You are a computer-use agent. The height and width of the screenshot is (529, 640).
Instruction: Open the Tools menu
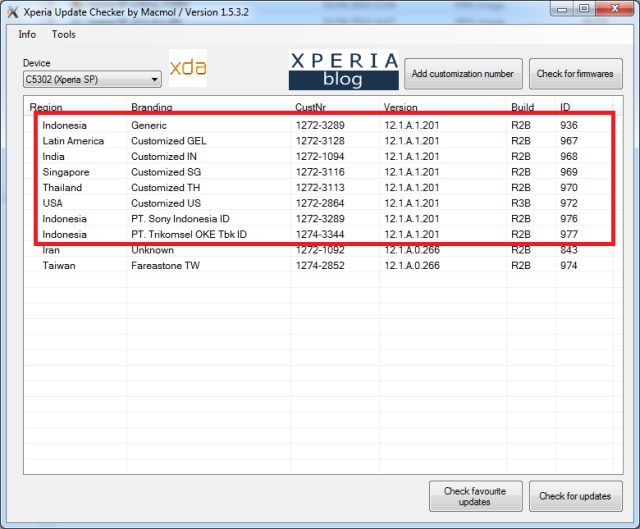pos(63,34)
